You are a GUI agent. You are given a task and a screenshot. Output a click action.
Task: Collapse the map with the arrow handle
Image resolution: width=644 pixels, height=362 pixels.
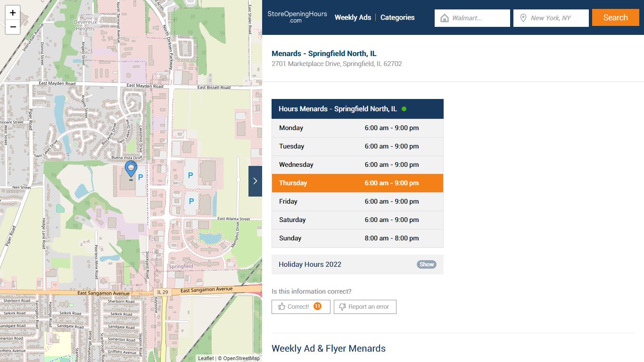coord(255,181)
